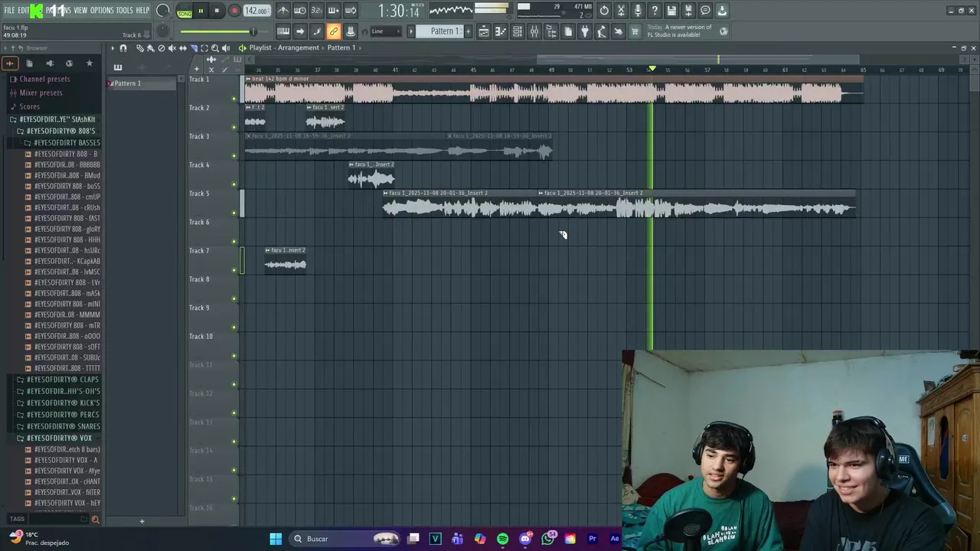Click the undo history icon
Screen dimensions: 980x551
tap(605, 11)
